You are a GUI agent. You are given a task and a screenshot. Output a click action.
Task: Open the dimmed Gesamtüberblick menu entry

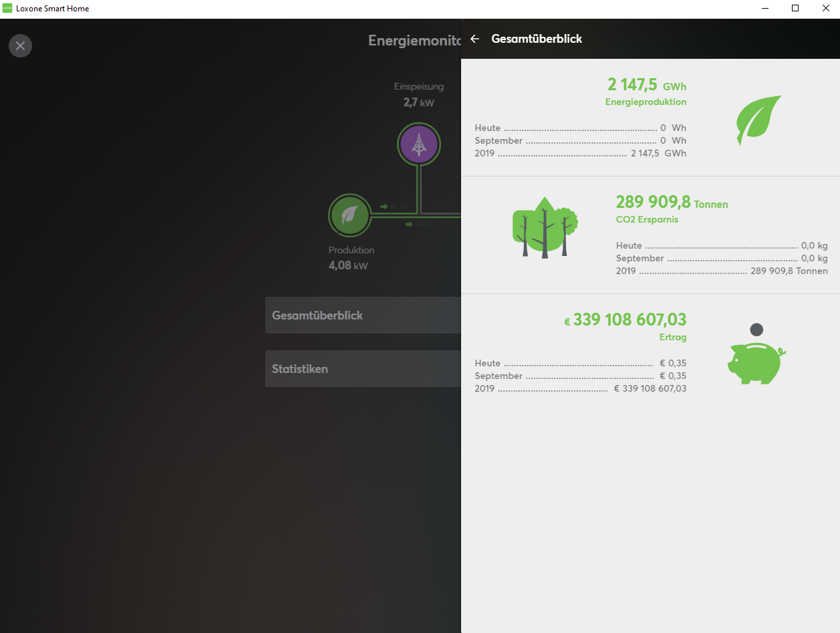pyautogui.click(x=363, y=315)
